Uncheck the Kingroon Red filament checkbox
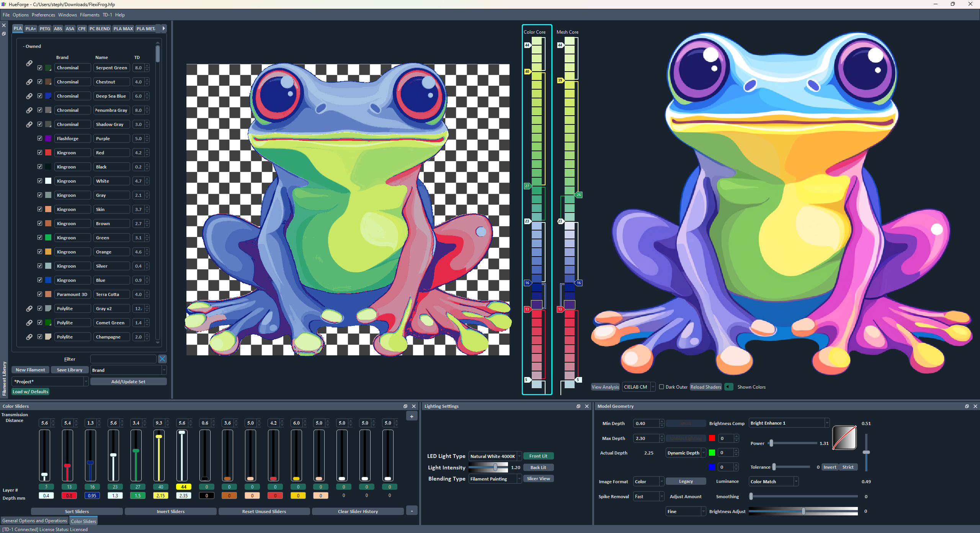Viewport: 980px width, 533px height. click(40, 152)
